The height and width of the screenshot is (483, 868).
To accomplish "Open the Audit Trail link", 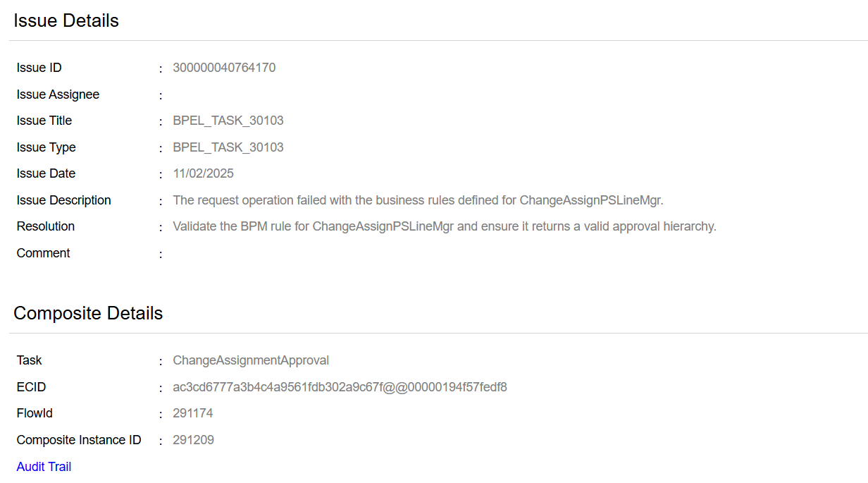I will pyautogui.click(x=43, y=466).
